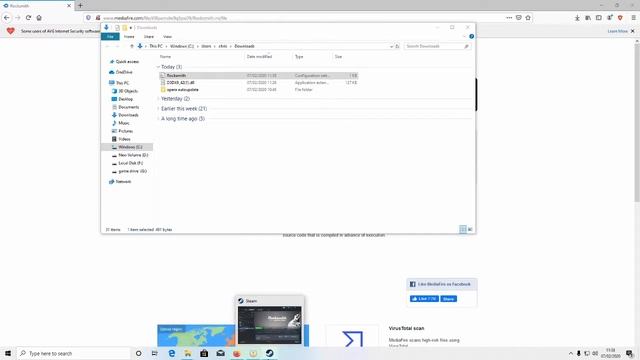Click Firefox forward arrow button
Image resolution: width=640 pixels, height=360 pixels.
pyautogui.click(x=18, y=18)
